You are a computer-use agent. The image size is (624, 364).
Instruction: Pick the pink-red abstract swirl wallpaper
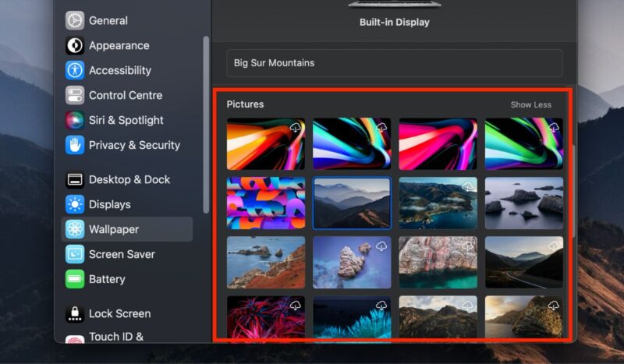pos(438,144)
